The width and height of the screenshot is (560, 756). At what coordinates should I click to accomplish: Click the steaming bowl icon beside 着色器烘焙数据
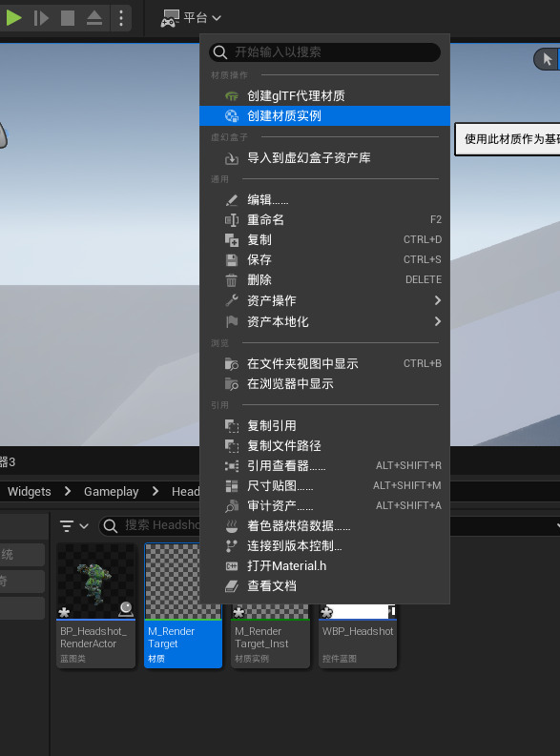tap(232, 526)
